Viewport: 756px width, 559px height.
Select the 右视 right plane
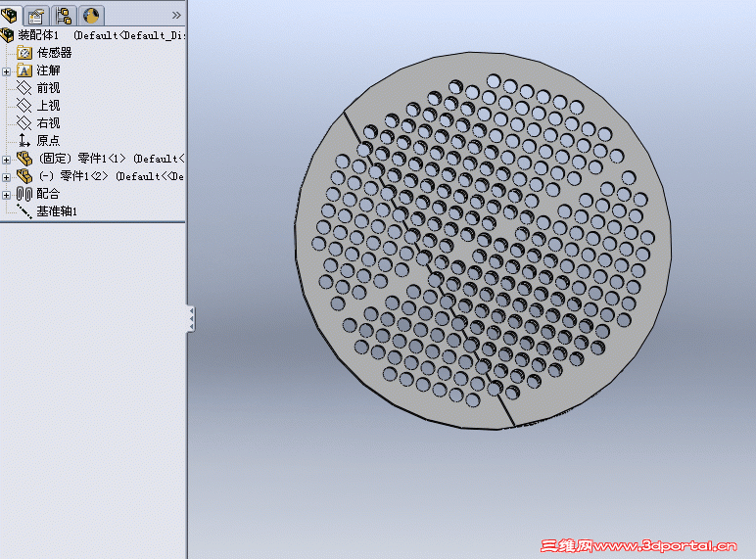(x=48, y=123)
